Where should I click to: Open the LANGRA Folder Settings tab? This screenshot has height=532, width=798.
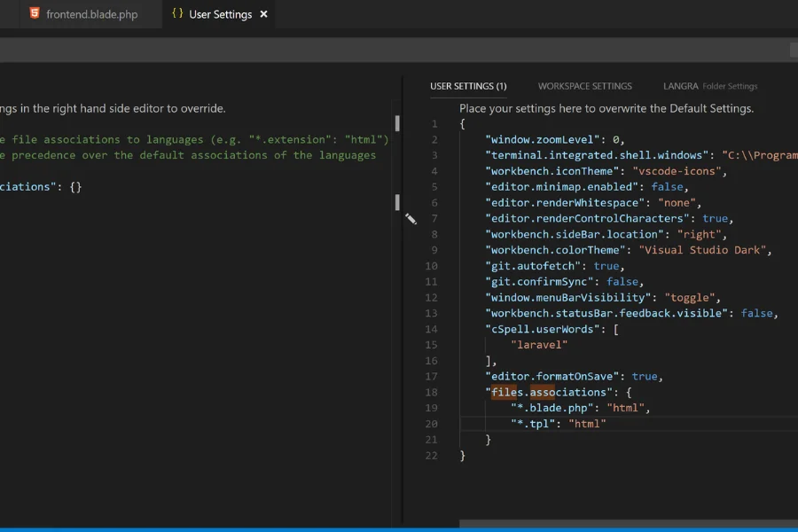(x=709, y=86)
